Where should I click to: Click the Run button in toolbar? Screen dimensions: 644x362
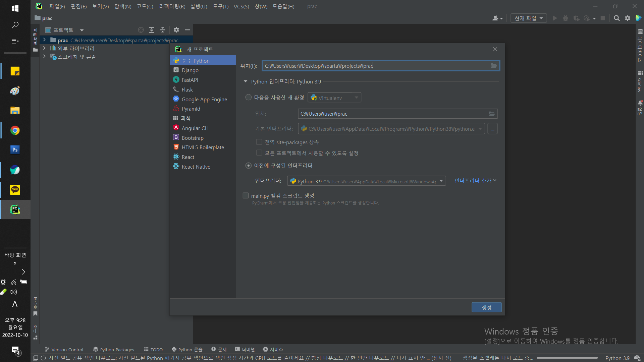(555, 18)
